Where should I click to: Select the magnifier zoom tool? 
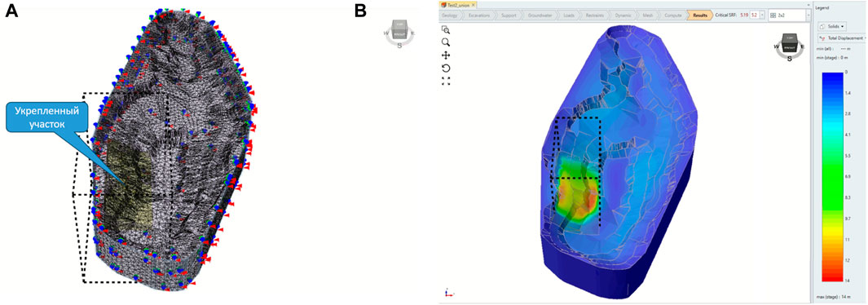click(446, 42)
